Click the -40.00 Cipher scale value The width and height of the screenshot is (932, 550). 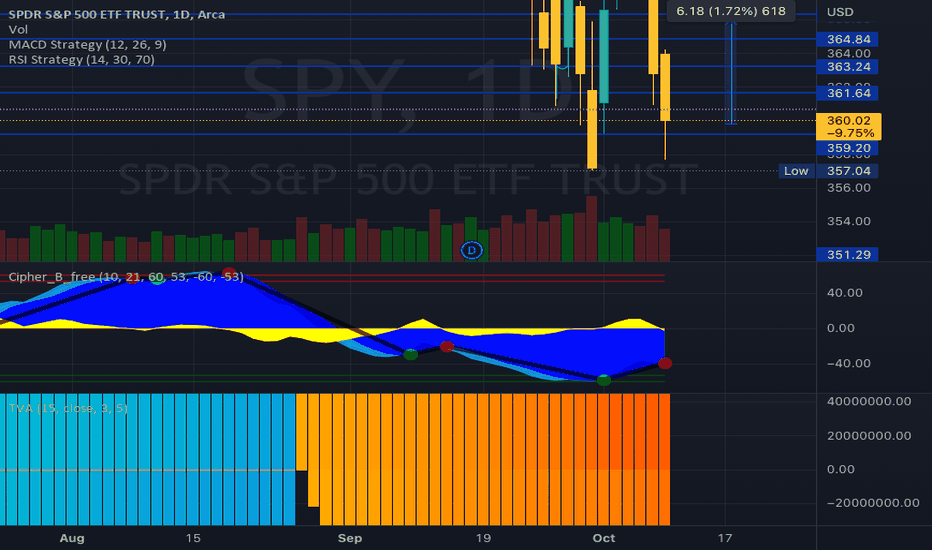pyautogui.click(x=848, y=363)
